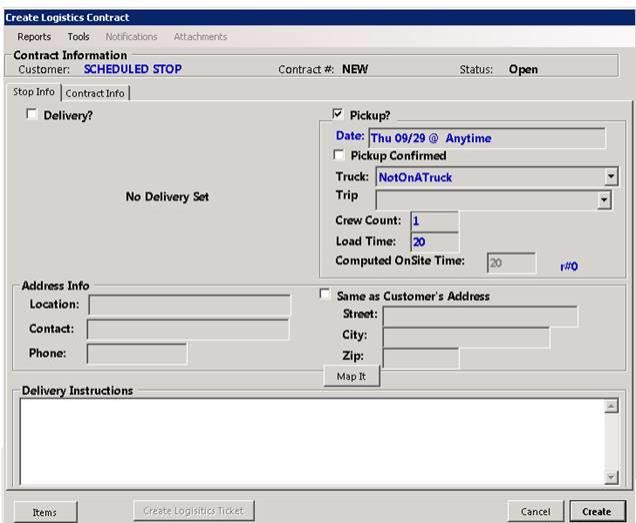
Task: Switch to the Stop Info tab
Action: pos(34,92)
